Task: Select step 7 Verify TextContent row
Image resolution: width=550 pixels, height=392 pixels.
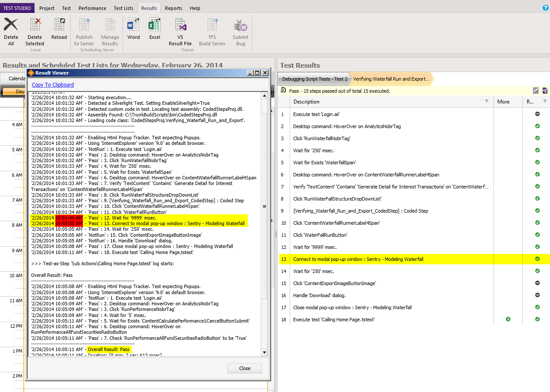Action: (391, 187)
